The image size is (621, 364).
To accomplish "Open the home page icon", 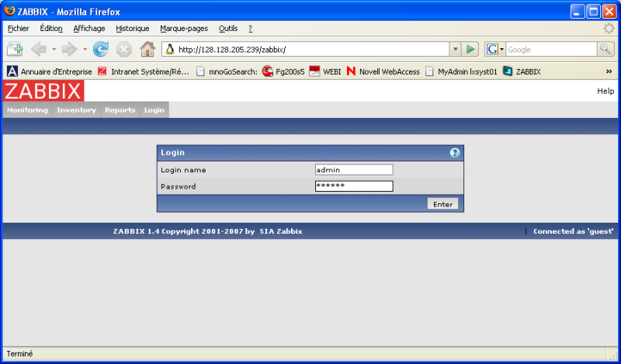I will coord(147,49).
